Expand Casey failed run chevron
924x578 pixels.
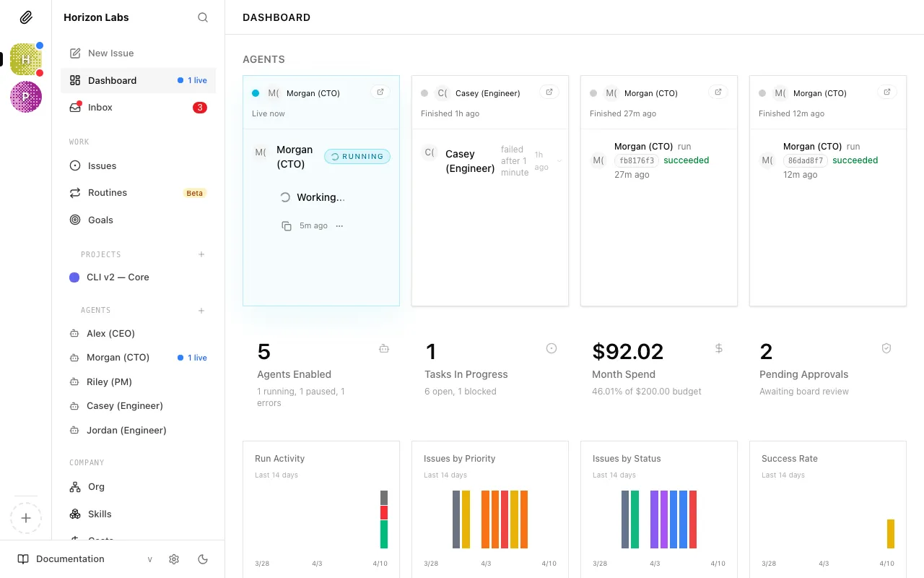(x=559, y=160)
